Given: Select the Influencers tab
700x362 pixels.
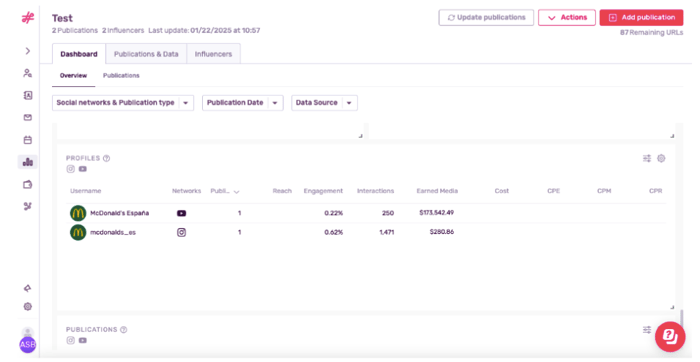Looking at the screenshot, I should click(x=213, y=54).
